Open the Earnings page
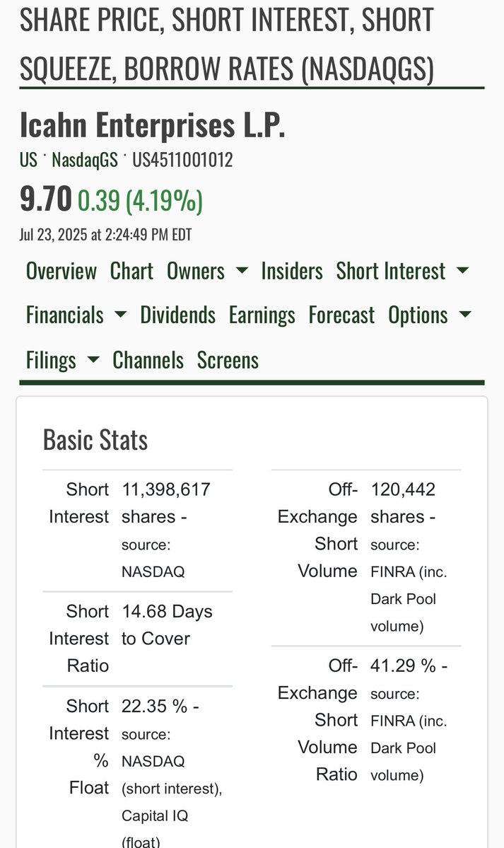 click(x=262, y=315)
